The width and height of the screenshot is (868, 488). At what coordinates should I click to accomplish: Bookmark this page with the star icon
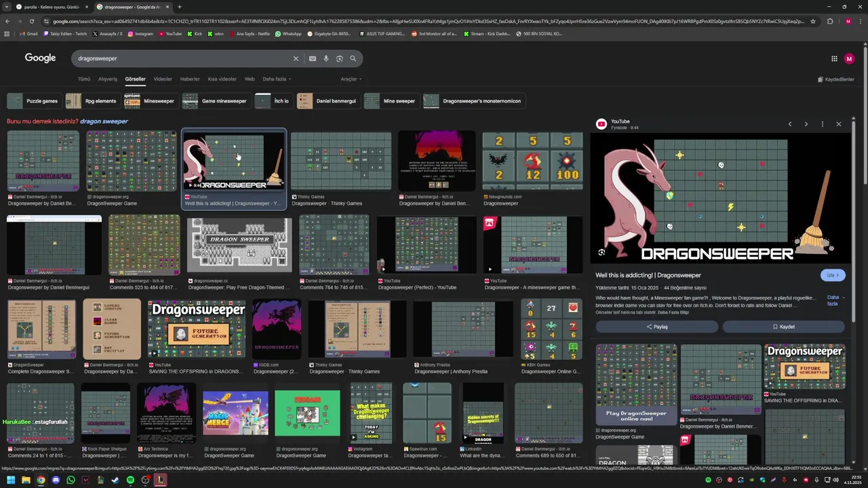[x=813, y=21]
